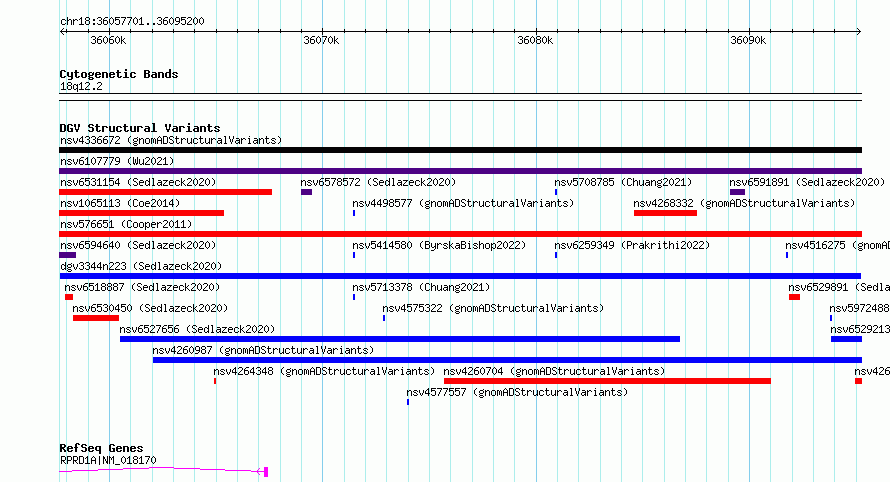Select the red nsv6531154 variant bar
This screenshot has width=890, height=482.
[x=165, y=192]
